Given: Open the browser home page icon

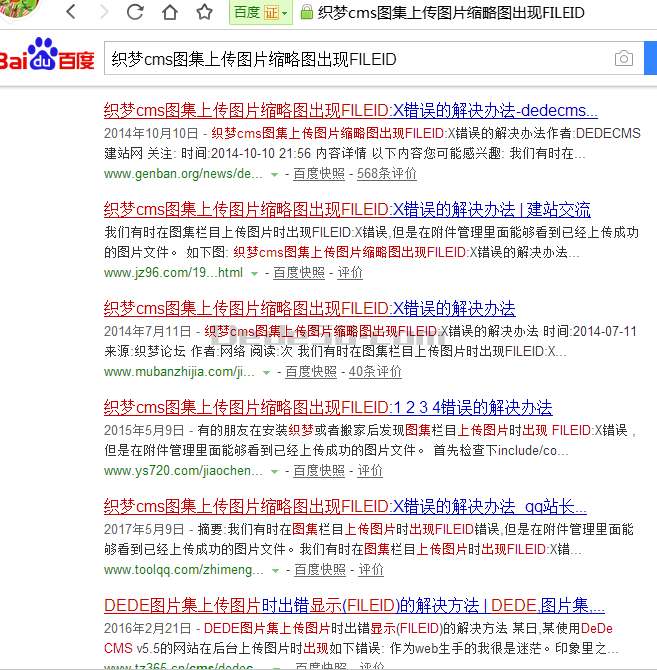Looking at the screenshot, I should pyautogui.click(x=170, y=12).
